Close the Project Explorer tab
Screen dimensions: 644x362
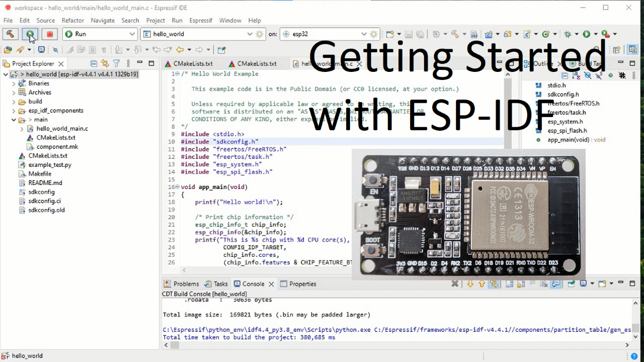pyautogui.click(x=61, y=64)
